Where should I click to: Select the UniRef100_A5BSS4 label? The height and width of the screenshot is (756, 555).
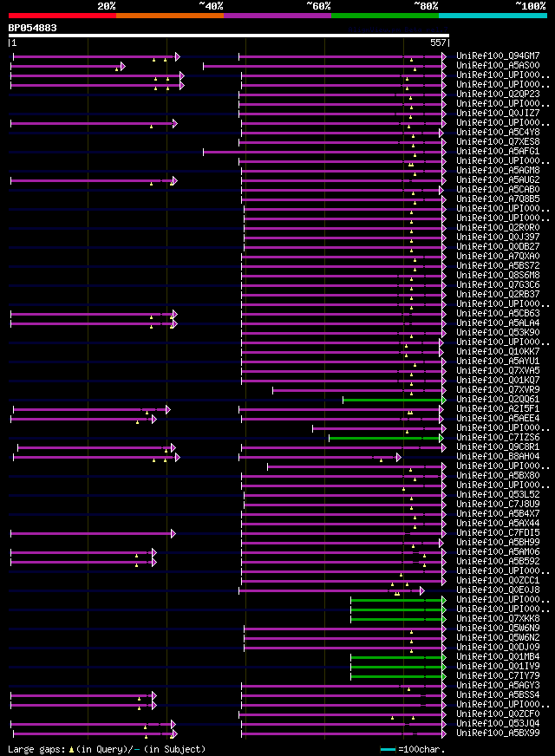point(498,695)
